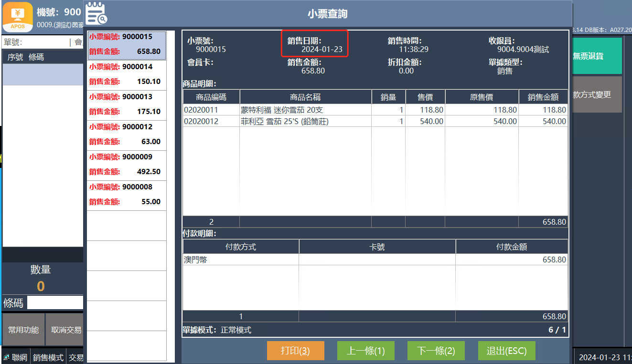Image resolution: width=632 pixels, height=364 pixels.
Task: Click the receipt query calendar icon
Action: 96,13
